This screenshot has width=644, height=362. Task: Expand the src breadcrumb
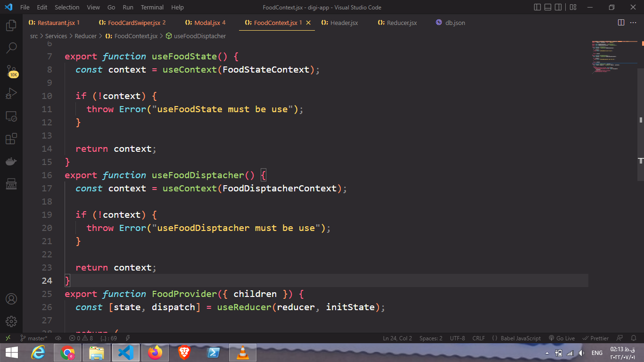(34, 36)
